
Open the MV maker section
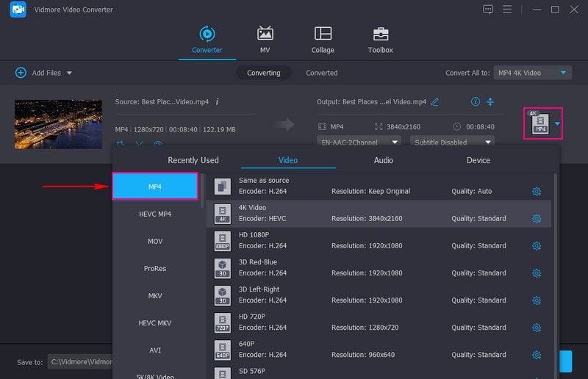pos(265,40)
